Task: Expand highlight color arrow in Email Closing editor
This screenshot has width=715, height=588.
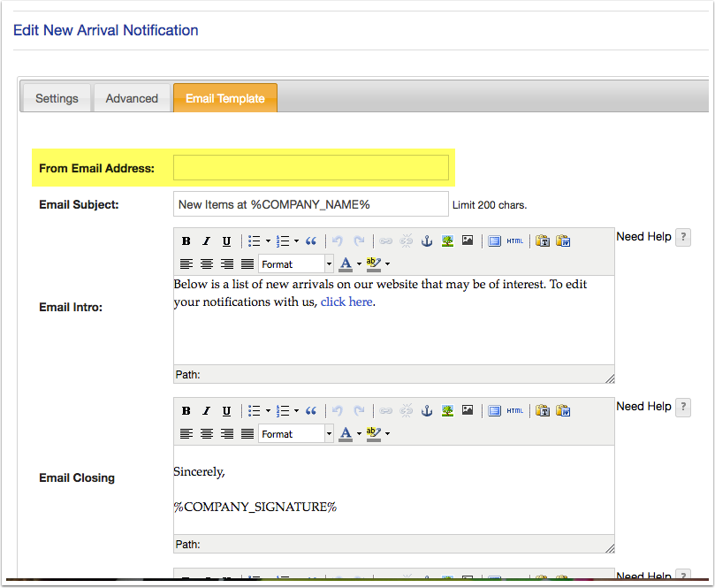Action: pos(388,433)
